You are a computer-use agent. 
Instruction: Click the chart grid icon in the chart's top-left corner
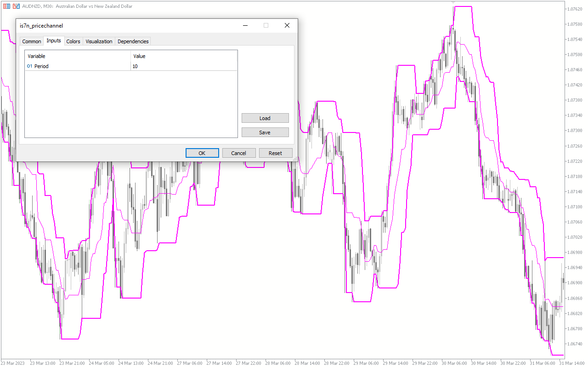6,6
